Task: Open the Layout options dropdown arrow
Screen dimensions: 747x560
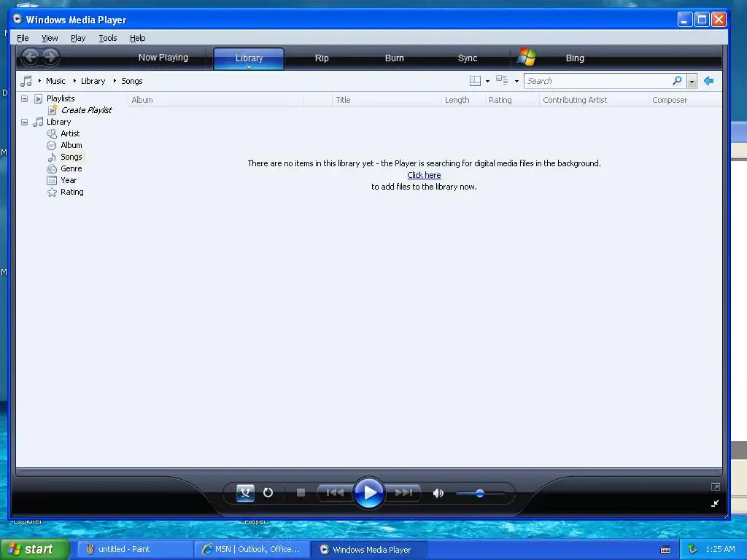Action: 487,82
